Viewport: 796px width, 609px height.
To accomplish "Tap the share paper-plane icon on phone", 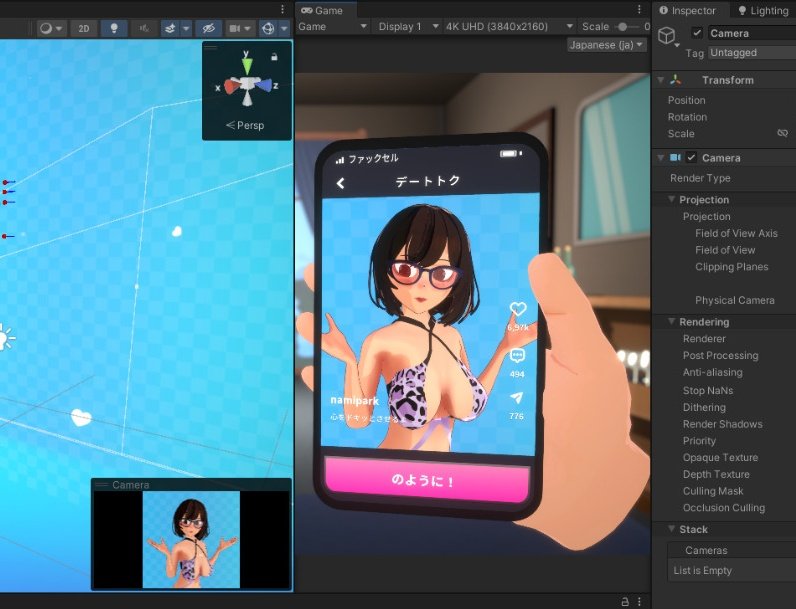I will click(516, 398).
